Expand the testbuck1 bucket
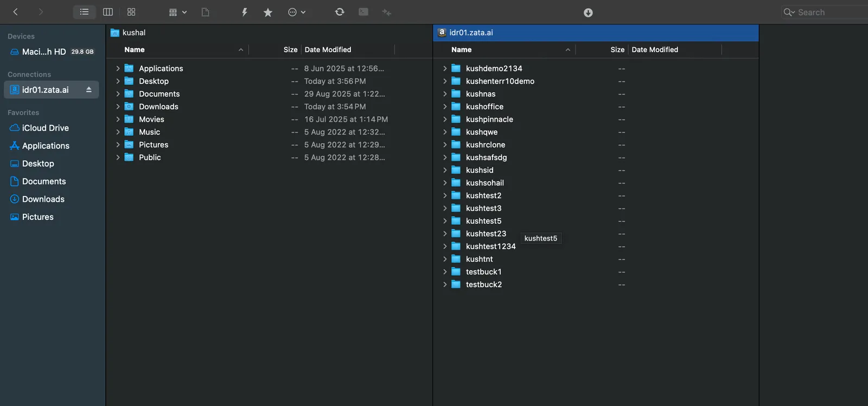This screenshot has width=868, height=406. [445, 272]
